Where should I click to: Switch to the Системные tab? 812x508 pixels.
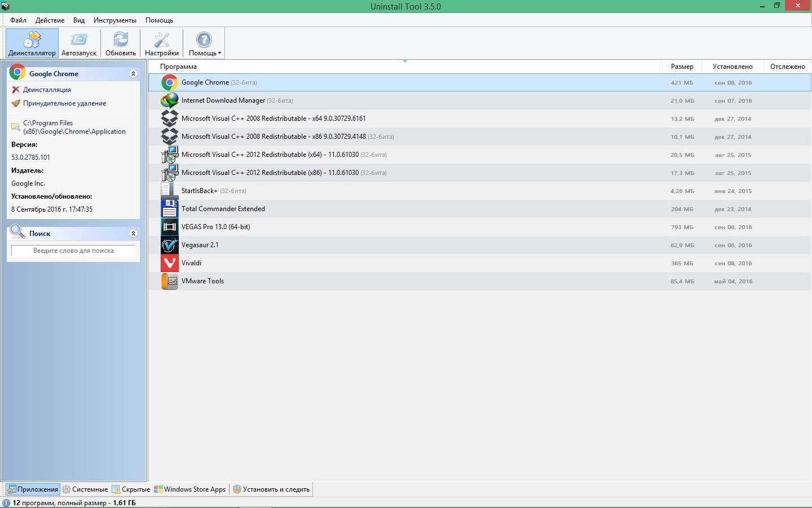pyautogui.click(x=85, y=489)
